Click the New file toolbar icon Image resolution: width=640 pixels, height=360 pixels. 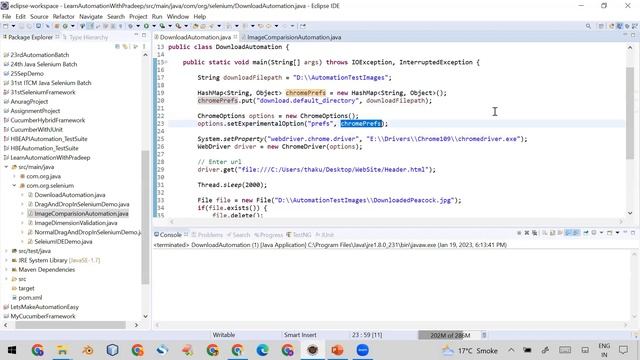(6, 26)
